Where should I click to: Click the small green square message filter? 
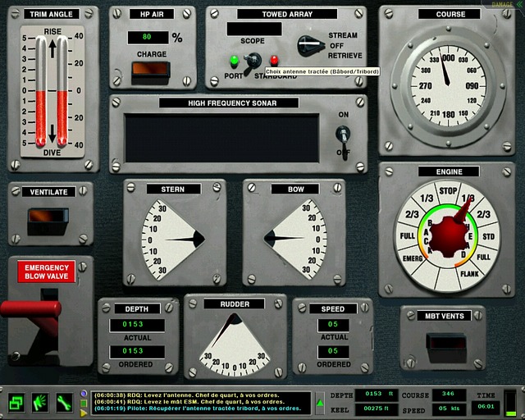tap(84, 403)
